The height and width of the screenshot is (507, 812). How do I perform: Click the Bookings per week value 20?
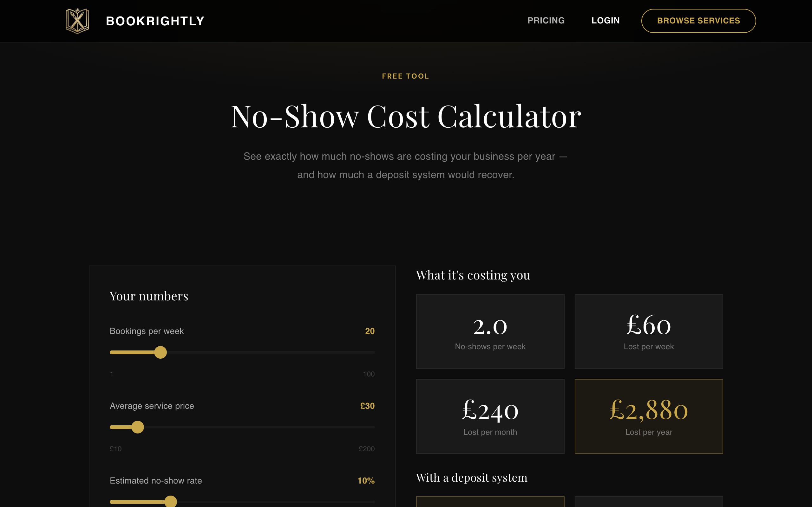[x=370, y=331]
